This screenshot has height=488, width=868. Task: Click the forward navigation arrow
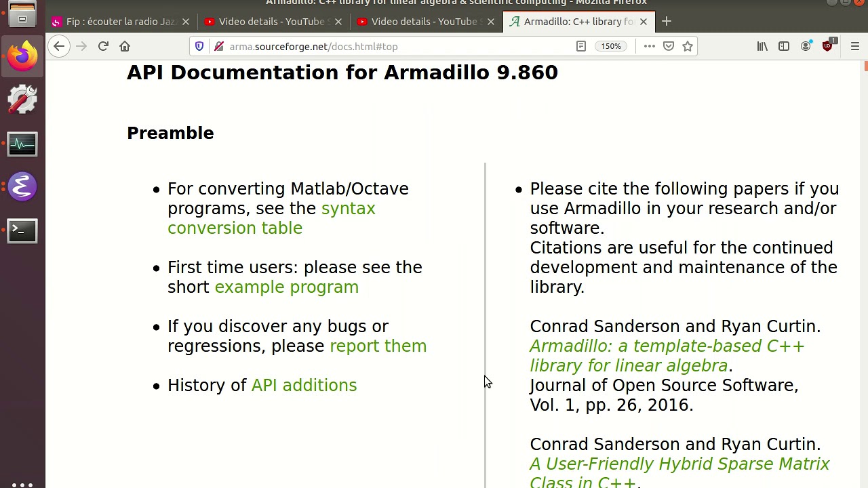pos(81,46)
